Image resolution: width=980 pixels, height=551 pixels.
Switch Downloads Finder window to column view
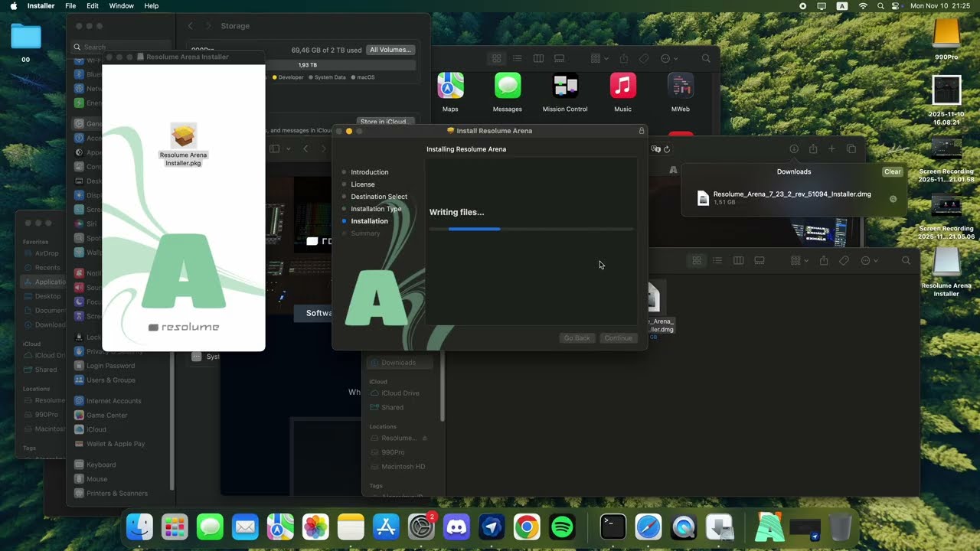[x=738, y=261]
